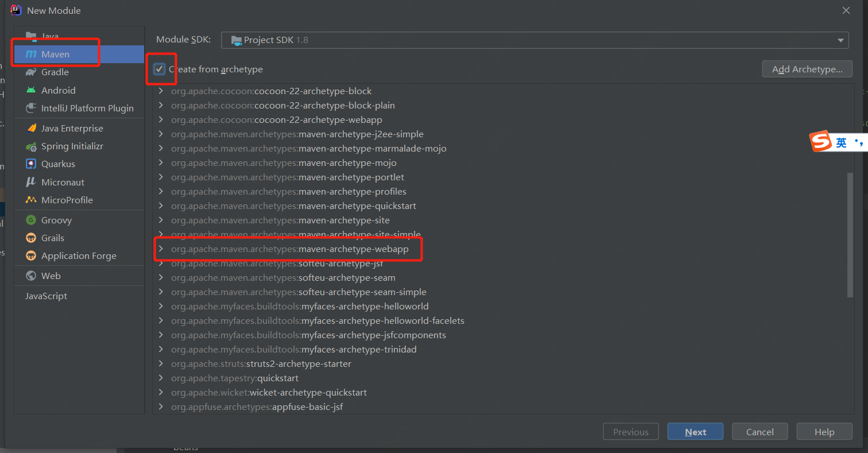Click the Gradle elephant icon
Screen dimensions: 868x453
[31, 72]
